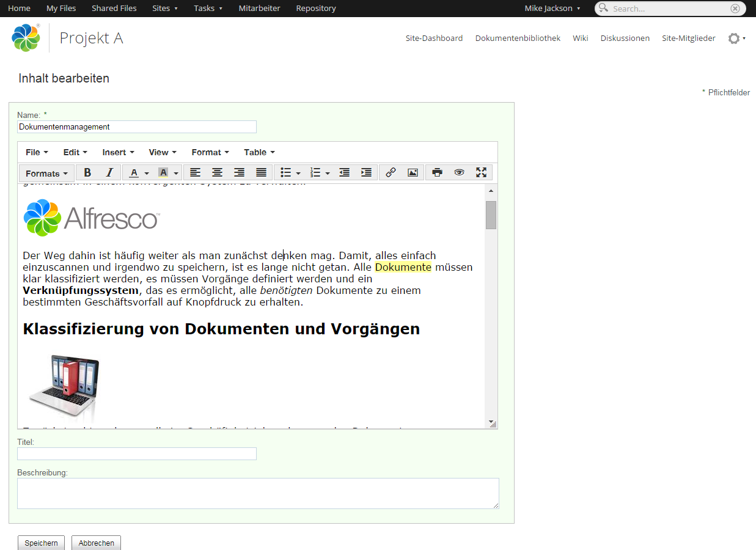
Task: Open the Mike Jackson user menu
Action: (552, 8)
